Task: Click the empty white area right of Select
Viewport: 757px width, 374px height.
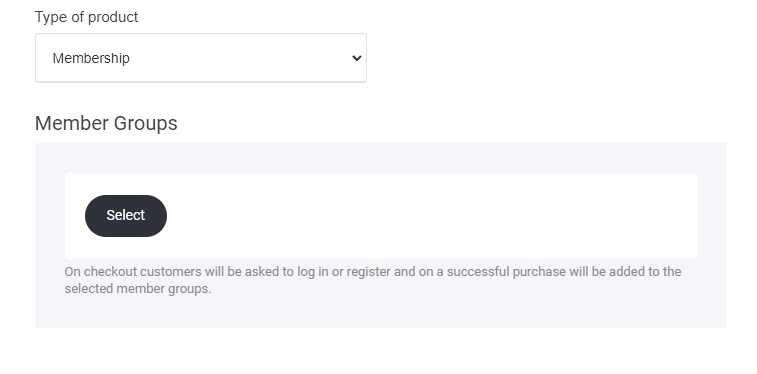Action: (430, 216)
